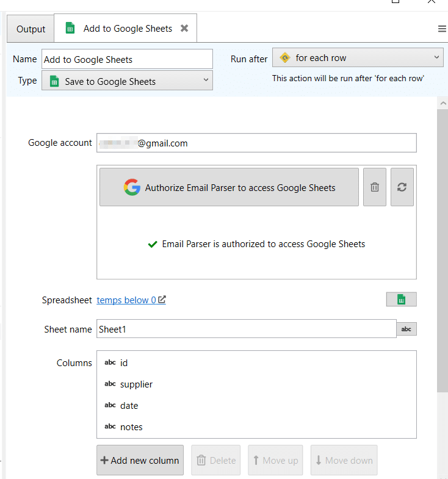Click the abc icon beside date
This screenshot has height=479, width=448.
tap(110, 405)
